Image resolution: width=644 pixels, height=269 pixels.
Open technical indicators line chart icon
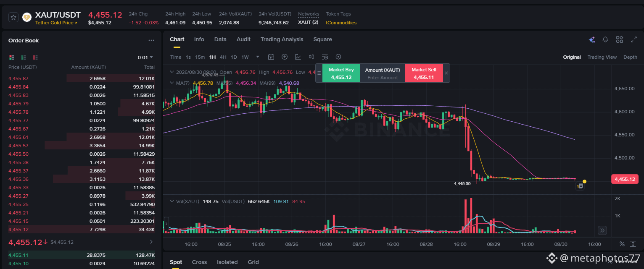click(298, 57)
